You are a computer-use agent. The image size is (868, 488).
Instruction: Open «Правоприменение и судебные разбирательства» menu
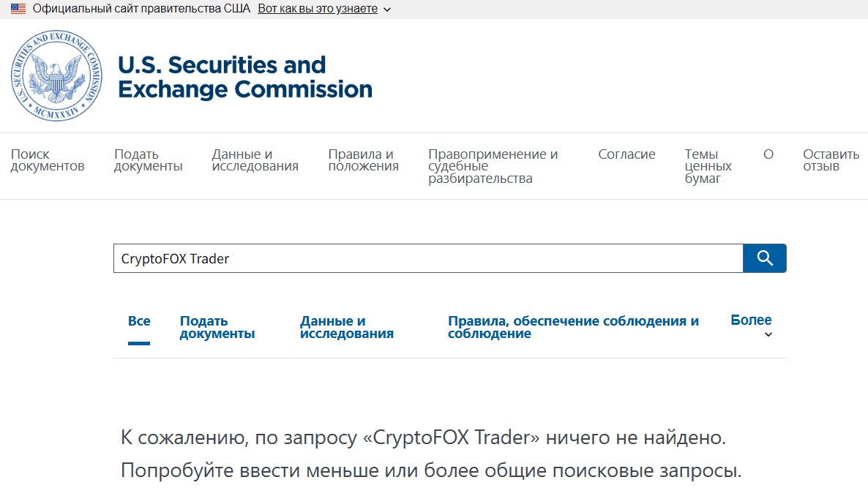click(493, 165)
